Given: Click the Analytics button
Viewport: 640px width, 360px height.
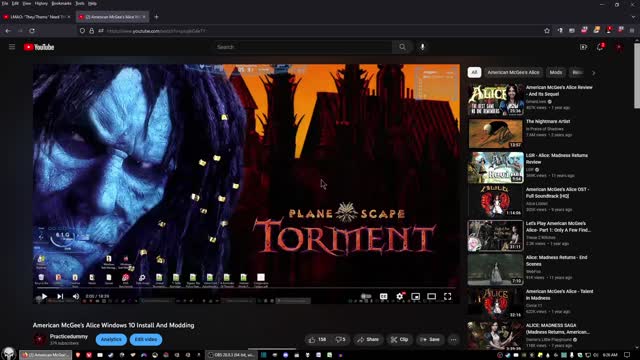Looking at the screenshot, I should coord(111,340).
